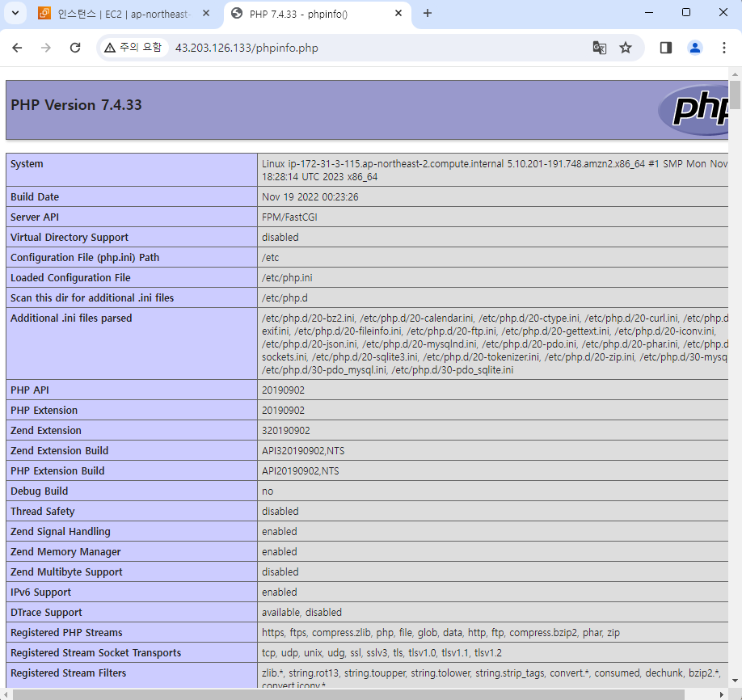This screenshot has height=700, width=742.
Task: Click the Zend Extension value 320190902
Action: click(286, 431)
